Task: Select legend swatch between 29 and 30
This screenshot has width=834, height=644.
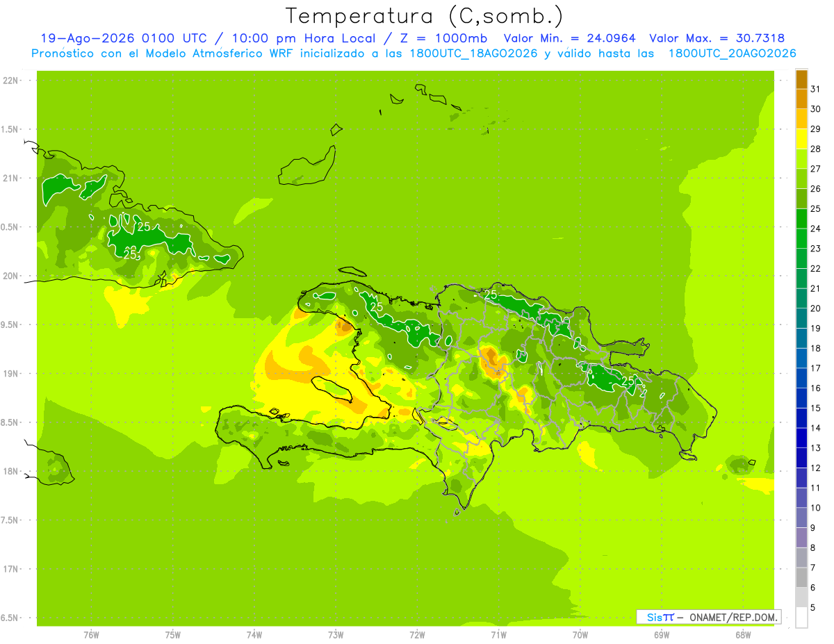Action: tap(801, 119)
